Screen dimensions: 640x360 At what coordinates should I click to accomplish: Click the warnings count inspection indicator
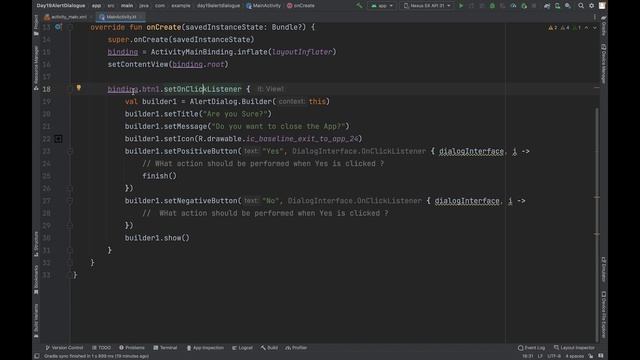tap(564, 28)
